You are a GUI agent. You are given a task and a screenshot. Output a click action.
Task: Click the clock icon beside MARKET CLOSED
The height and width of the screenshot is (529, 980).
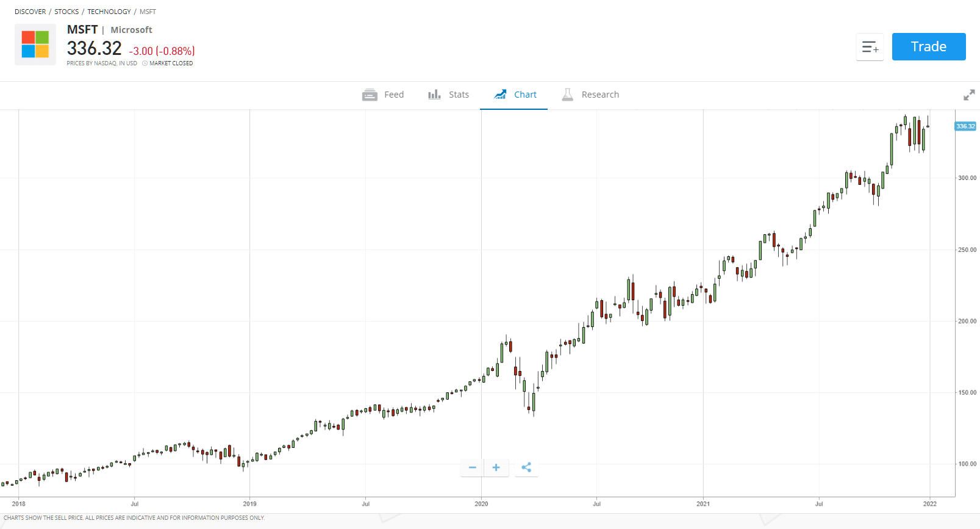(x=145, y=63)
